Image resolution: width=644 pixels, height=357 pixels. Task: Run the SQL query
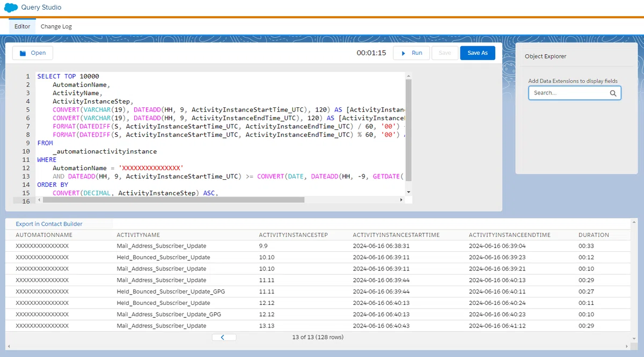click(412, 53)
